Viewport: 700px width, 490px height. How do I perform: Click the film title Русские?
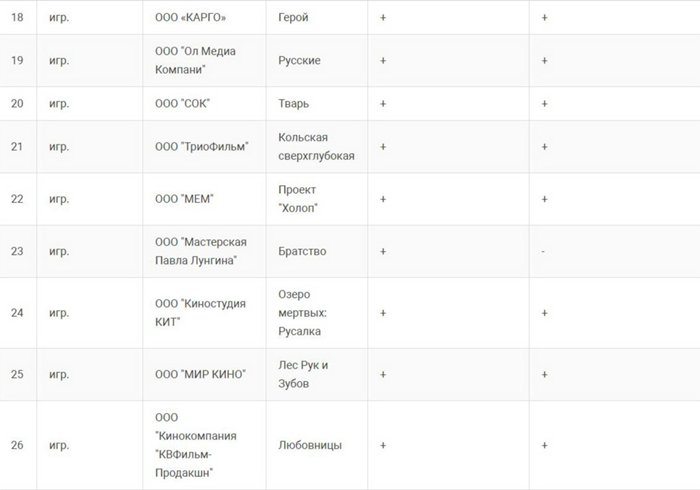299,60
